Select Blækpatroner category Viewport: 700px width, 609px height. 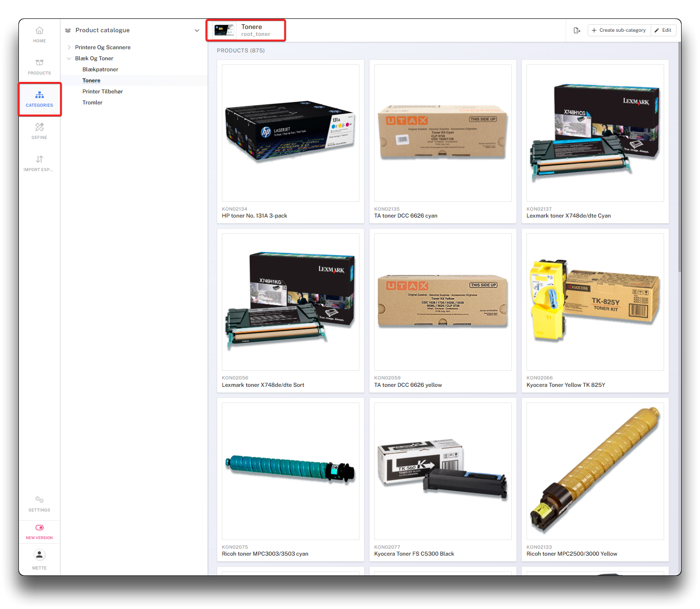[100, 69]
